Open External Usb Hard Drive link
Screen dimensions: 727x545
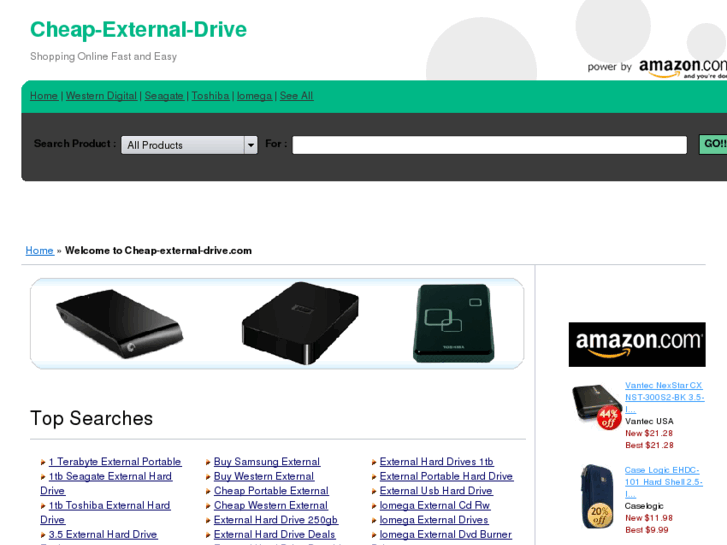[x=436, y=491]
